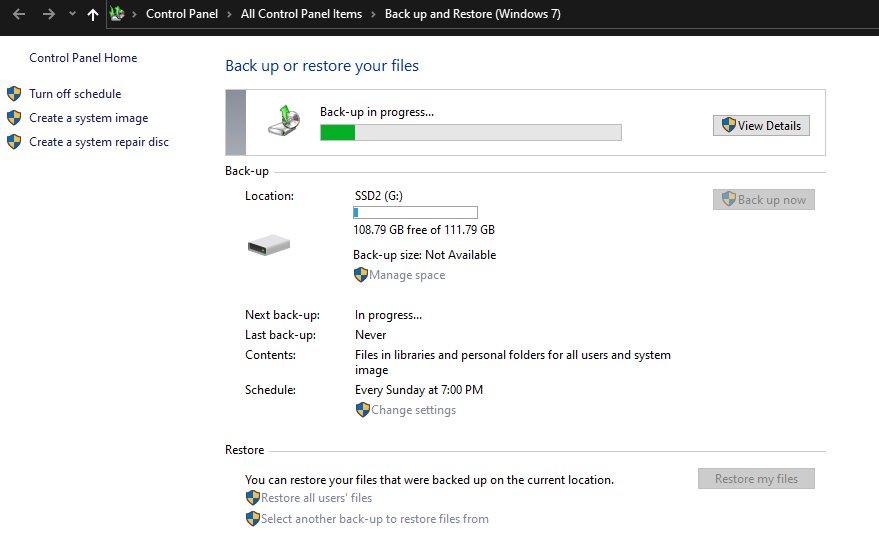This screenshot has height=550, width=879.
Task: Click the 'Never' last back-up value
Action: click(371, 335)
